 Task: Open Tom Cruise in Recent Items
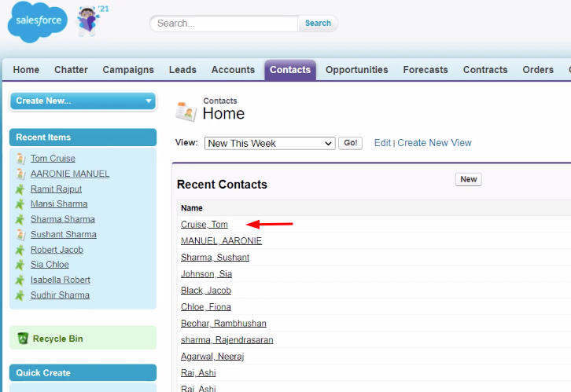pyautogui.click(x=53, y=159)
